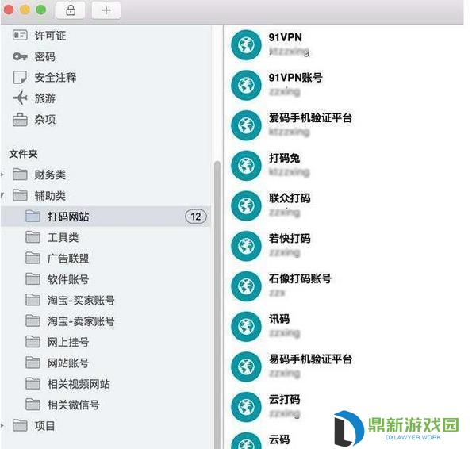
Task: Click the 网上挂号 folder icon
Action: [x=33, y=342]
